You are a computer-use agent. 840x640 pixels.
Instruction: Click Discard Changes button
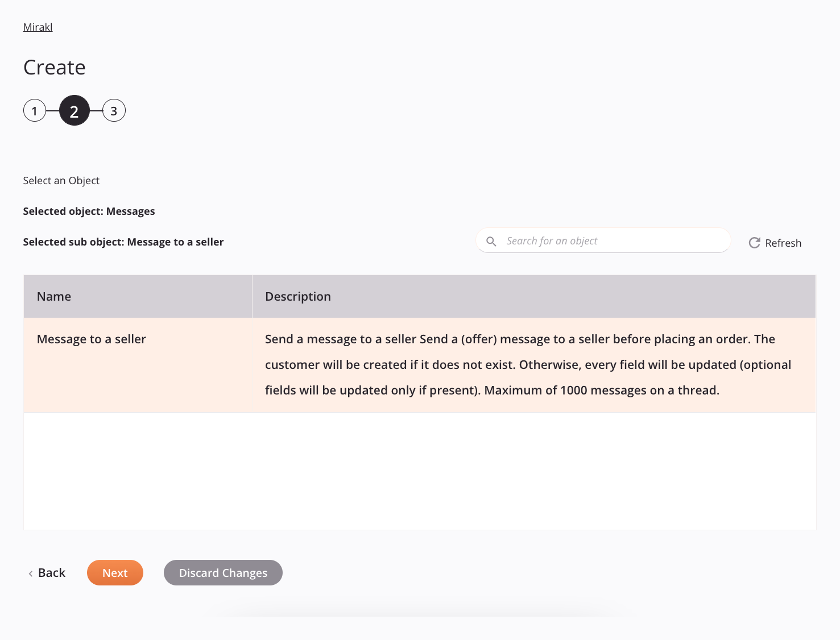pyautogui.click(x=223, y=572)
